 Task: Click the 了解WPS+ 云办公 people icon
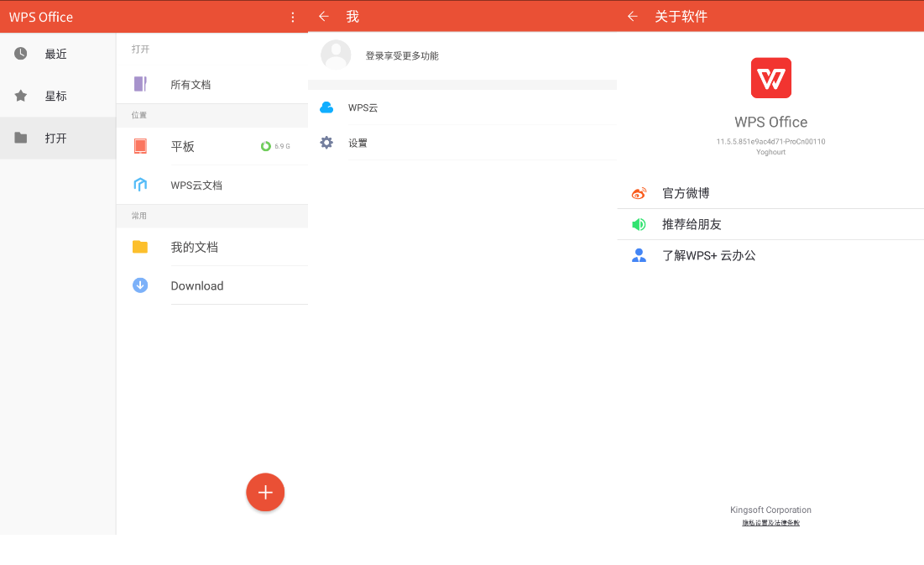pyautogui.click(x=639, y=255)
